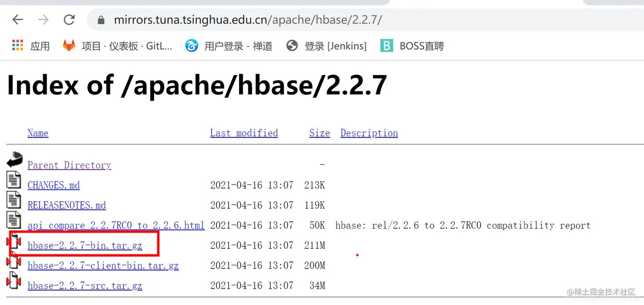Click the compatibility report description text
This screenshot has width=644, height=305.
[463, 225]
